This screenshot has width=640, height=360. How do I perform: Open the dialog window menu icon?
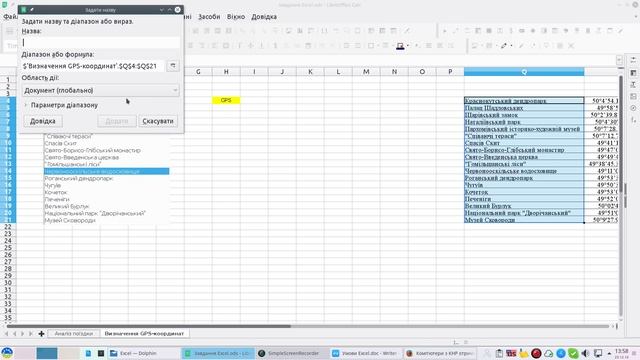[24, 9]
